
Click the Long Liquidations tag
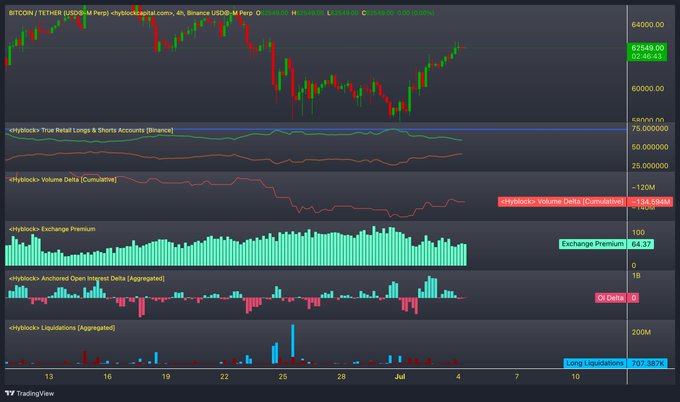[x=595, y=363]
